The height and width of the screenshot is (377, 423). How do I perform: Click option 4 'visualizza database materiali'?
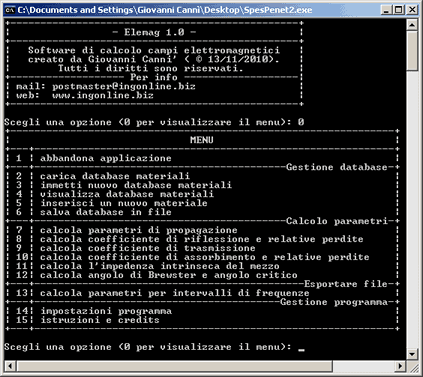[x=127, y=194]
